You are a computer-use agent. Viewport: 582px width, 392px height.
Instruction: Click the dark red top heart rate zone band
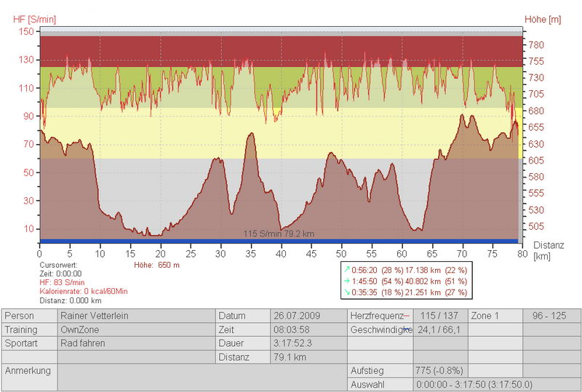pos(280,51)
